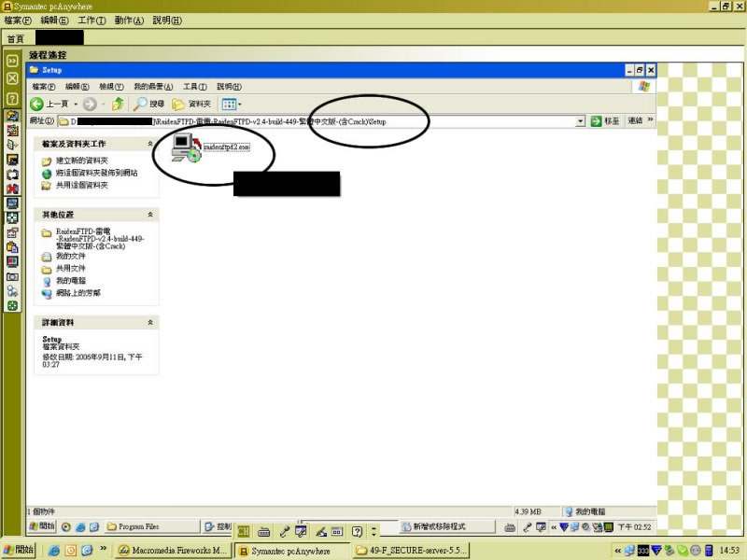Click the help ? icon on floating IME bar
The height and width of the screenshot is (560, 747).
click(x=357, y=531)
